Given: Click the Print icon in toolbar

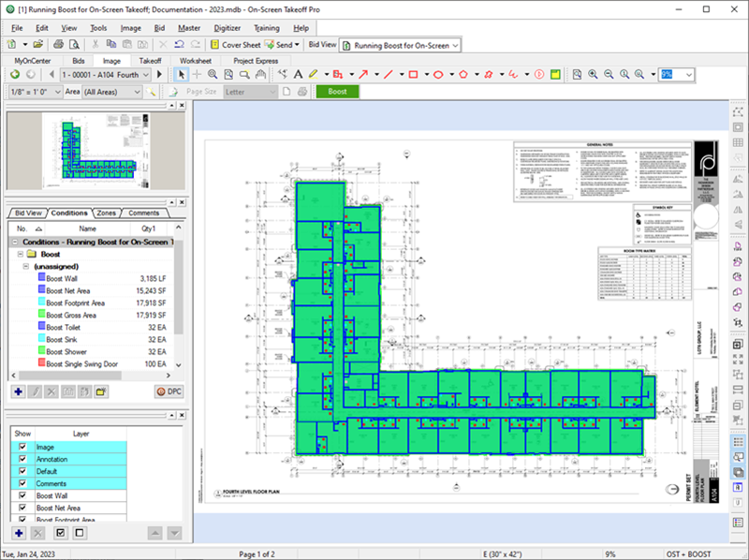Looking at the screenshot, I should click(58, 44).
